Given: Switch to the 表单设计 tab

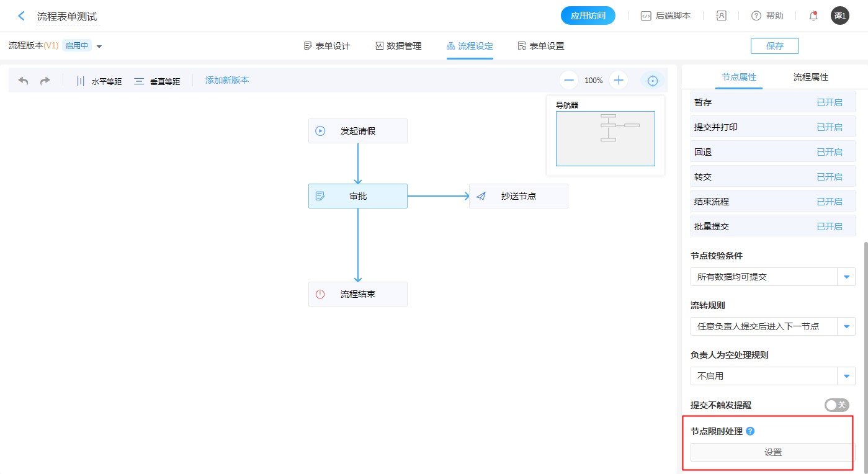Looking at the screenshot, I should (327, 46).
